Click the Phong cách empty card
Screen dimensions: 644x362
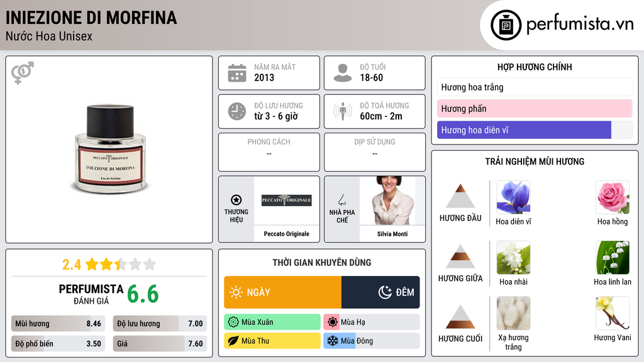[x=269, y=152]
